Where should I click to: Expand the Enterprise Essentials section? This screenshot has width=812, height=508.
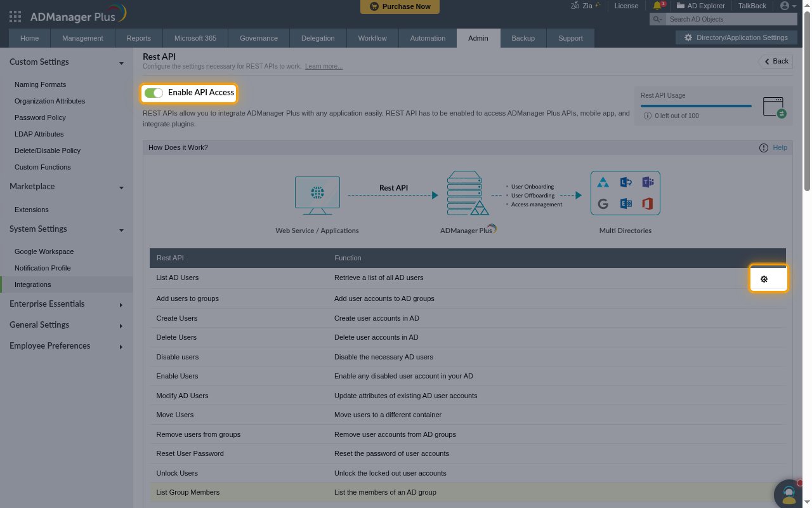click(121, 305)
